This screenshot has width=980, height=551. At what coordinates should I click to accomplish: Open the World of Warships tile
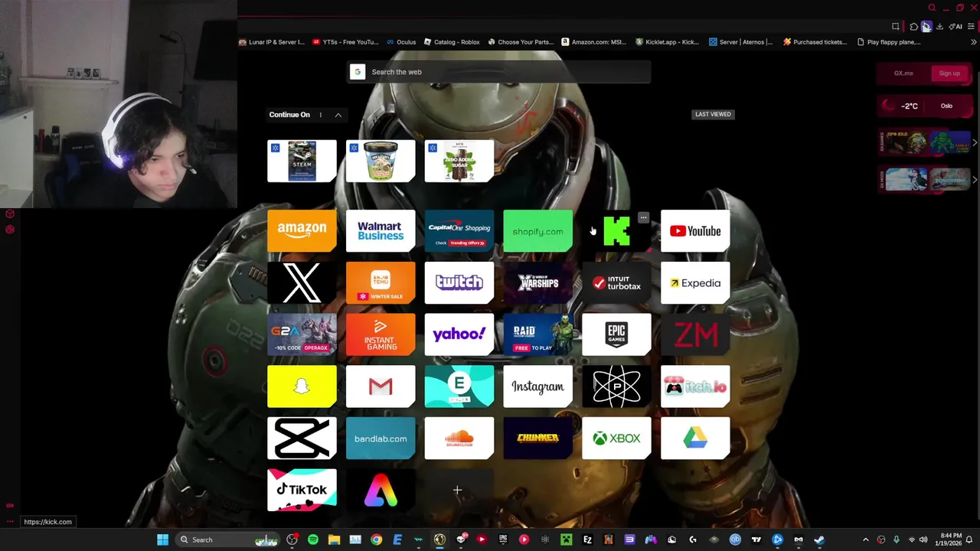click(x=537, y=283)
